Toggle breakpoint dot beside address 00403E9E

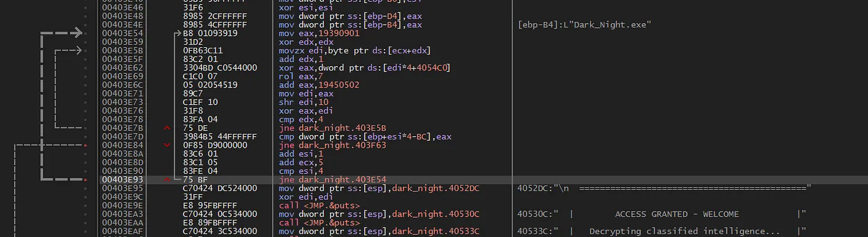coord(85,205)
